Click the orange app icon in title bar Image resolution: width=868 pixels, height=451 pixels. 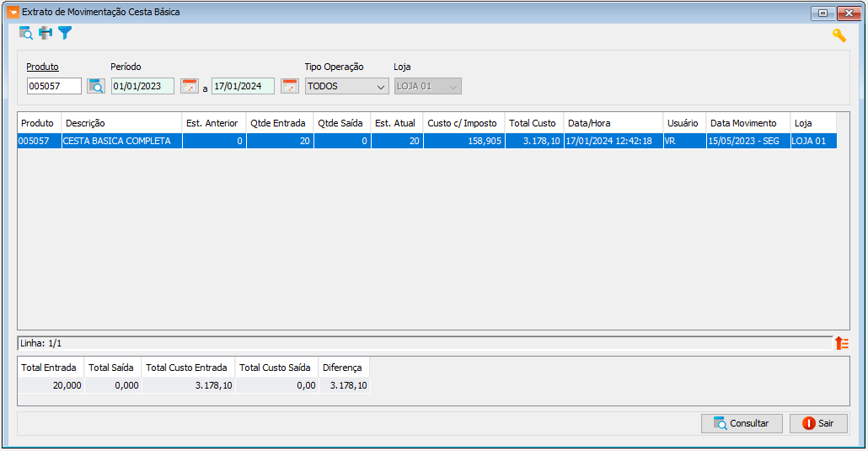point(13,12)
